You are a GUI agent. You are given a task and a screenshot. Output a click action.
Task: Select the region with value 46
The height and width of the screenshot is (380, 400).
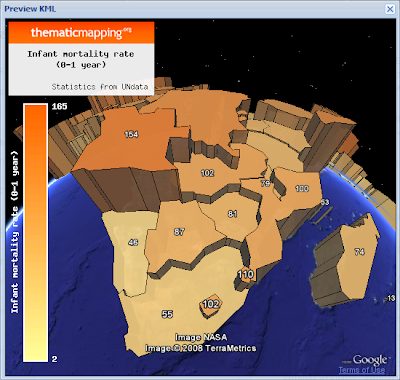coord(133,242)
